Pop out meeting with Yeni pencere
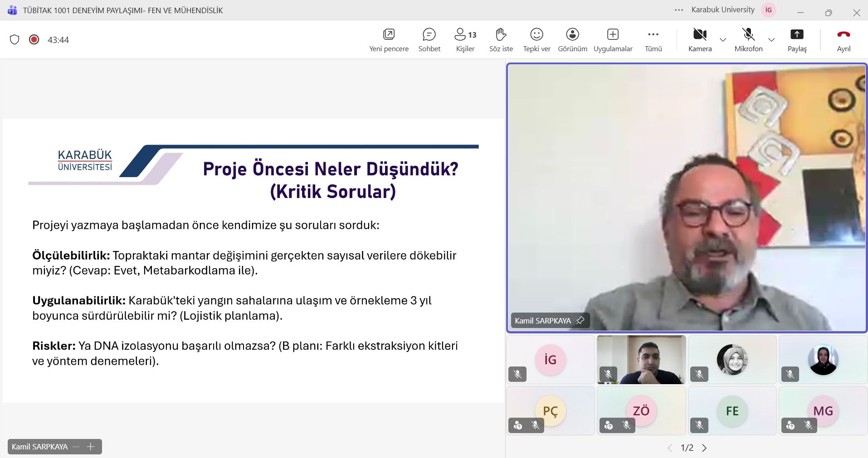Image resolution: width=868 pixels, height=458 pixels. click(389, 39)
